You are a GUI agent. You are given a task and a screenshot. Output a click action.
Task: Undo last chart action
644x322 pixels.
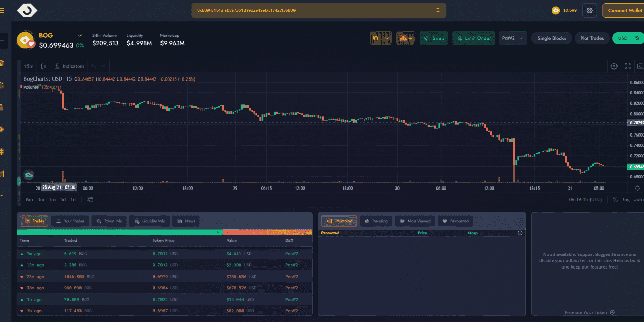93,66
